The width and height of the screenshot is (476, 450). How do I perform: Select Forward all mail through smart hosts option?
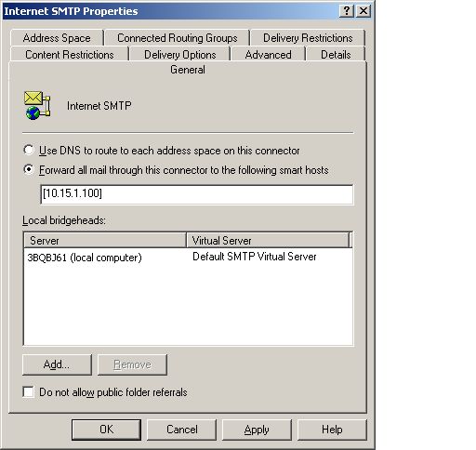(29, 169)
